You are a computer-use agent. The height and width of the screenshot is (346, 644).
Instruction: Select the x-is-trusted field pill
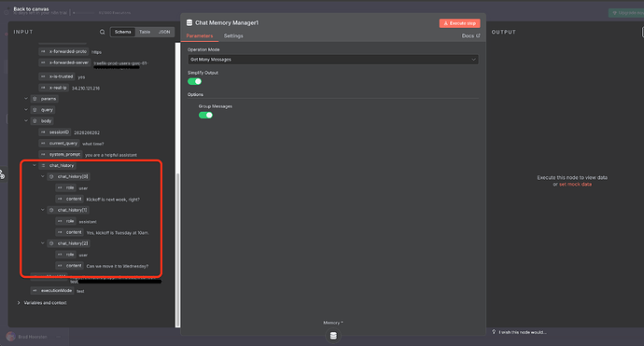click(x=57, y=76)
